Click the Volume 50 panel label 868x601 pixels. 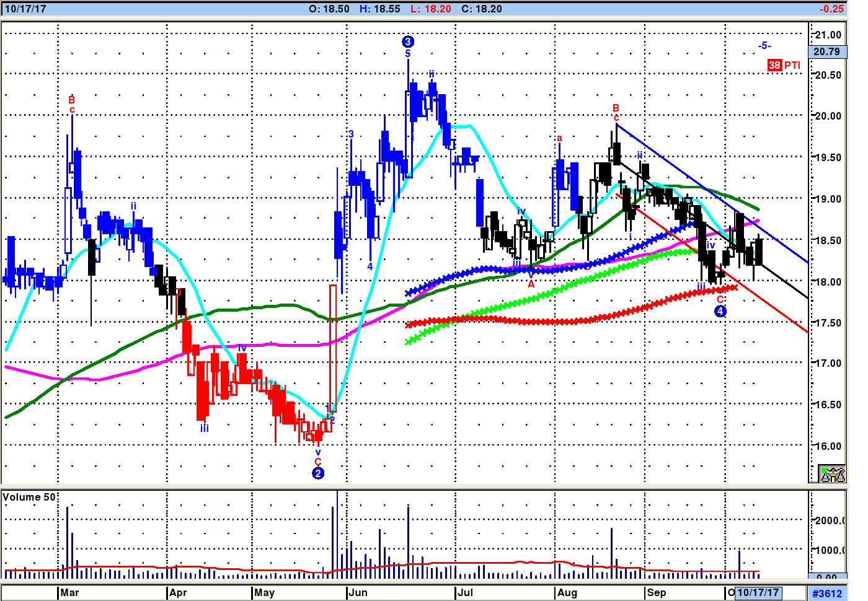(29, 497)
